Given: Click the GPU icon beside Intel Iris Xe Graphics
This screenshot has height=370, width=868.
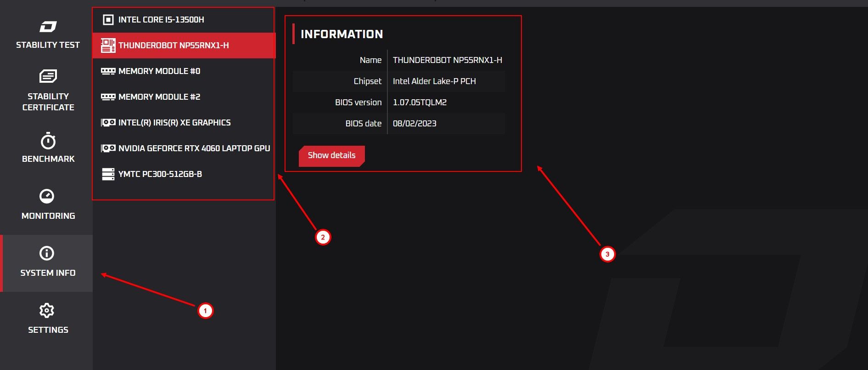Looking at the screenshot, I should (108, 123).
